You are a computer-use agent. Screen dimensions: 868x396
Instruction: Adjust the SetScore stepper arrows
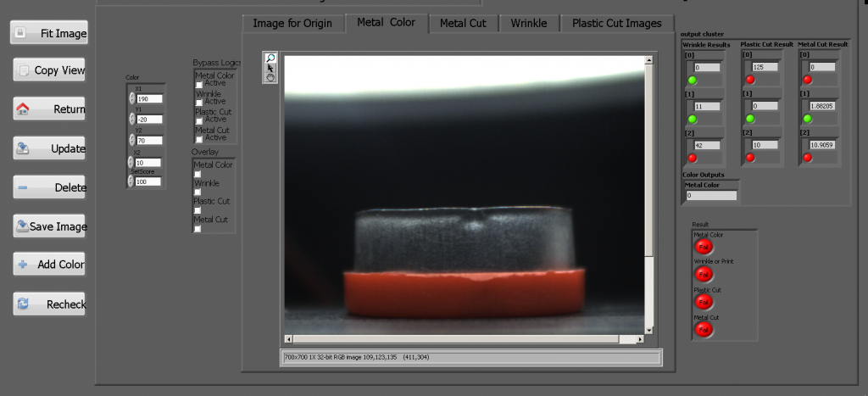[132, 181]
